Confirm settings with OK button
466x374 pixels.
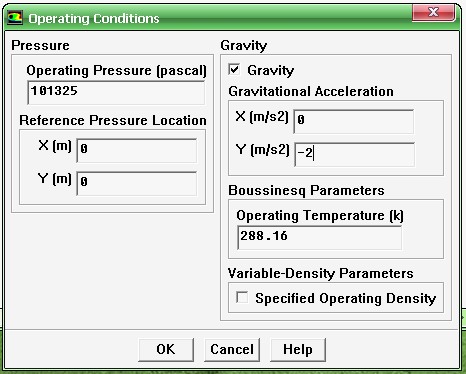click(166, 350)
